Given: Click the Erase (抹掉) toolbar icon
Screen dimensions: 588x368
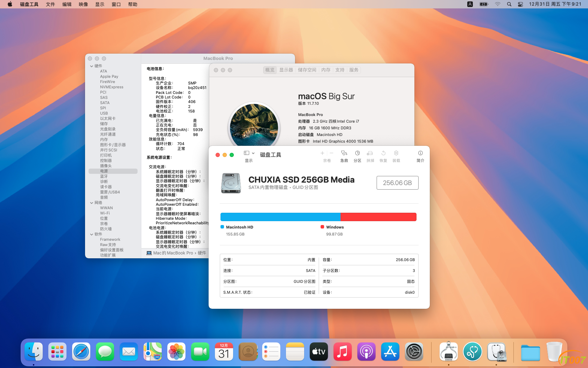Looking at the screenshot, I should click(370, 153).
